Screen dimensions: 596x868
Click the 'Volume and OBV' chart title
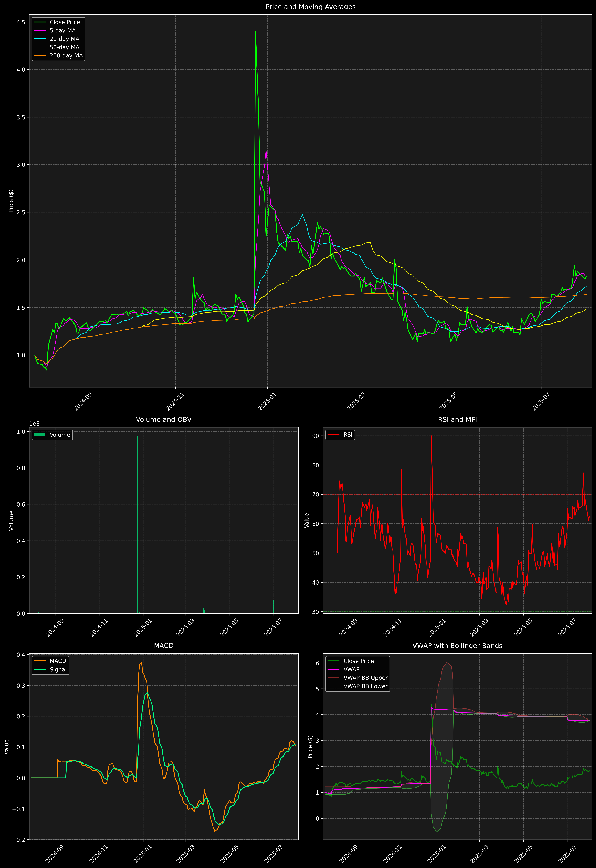(164, 419)
